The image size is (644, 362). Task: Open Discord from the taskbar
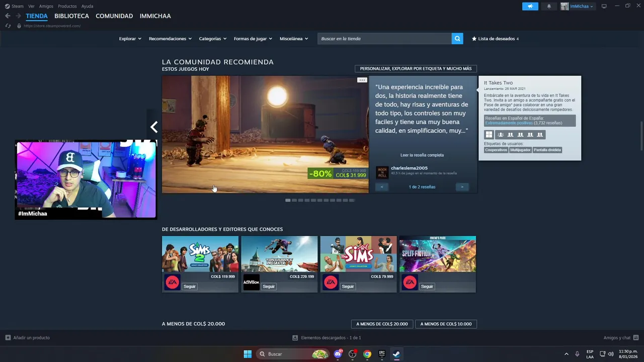tap(338, 354)
